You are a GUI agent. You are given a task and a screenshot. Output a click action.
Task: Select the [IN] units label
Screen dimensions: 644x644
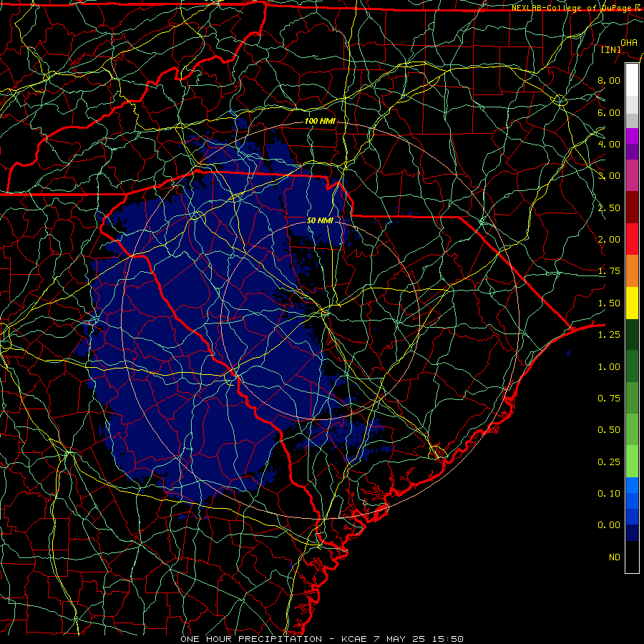(611, 49)
